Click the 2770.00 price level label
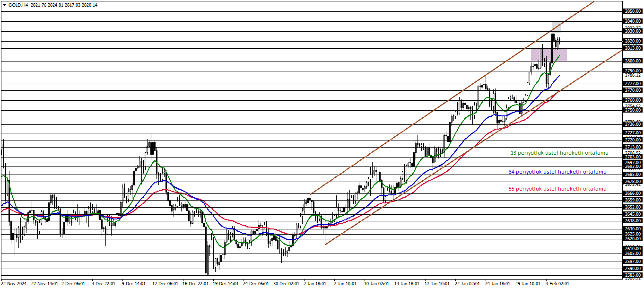 click(633, 90)
